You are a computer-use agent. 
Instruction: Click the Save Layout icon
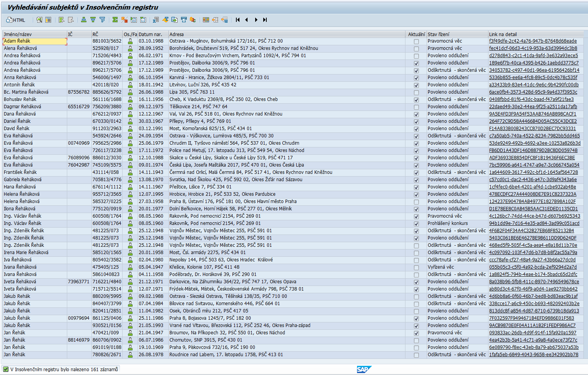click(x=224, y=20)
